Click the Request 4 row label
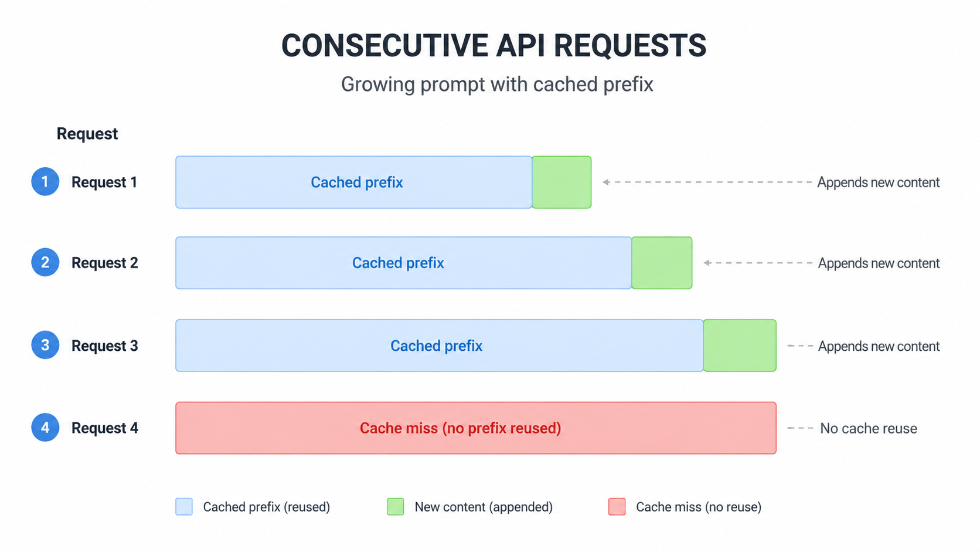 point(105,428)
